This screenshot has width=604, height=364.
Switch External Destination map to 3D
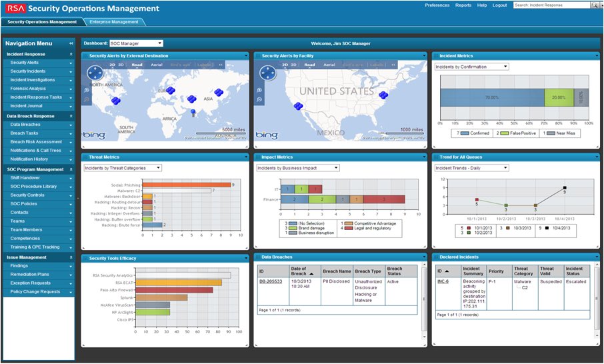121,65
